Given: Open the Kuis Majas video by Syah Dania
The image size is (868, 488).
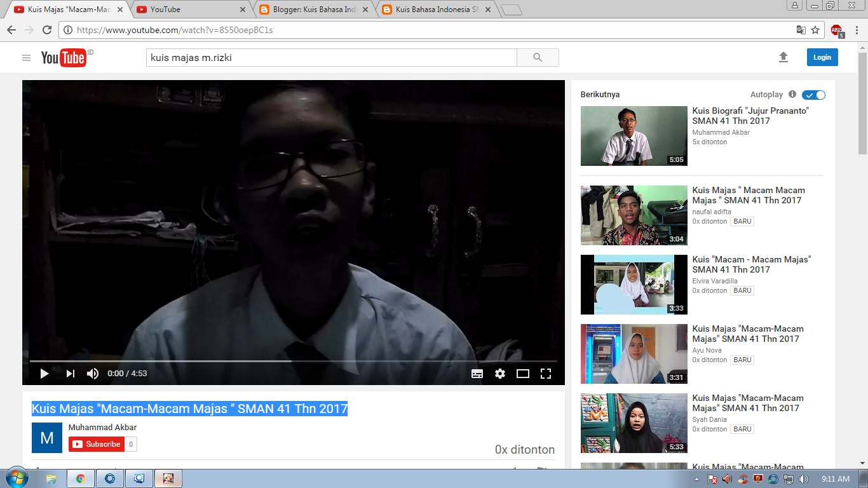Looking at the screenshot, I should [748, 403].
